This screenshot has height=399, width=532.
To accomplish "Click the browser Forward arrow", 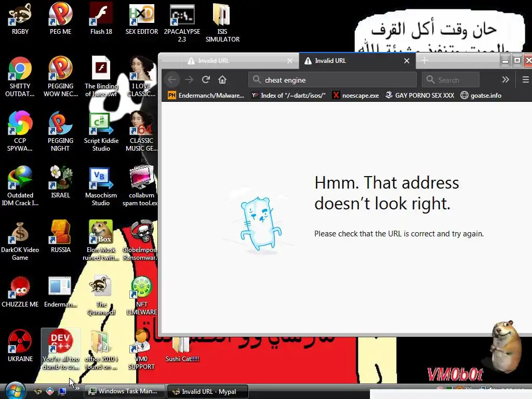I will (x=189, y=79).
